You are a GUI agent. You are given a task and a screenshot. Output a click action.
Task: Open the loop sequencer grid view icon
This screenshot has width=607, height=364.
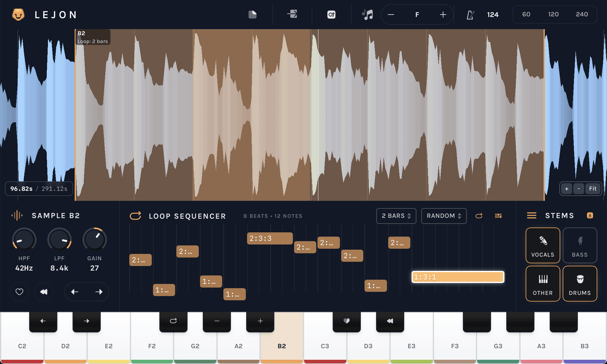498,216
